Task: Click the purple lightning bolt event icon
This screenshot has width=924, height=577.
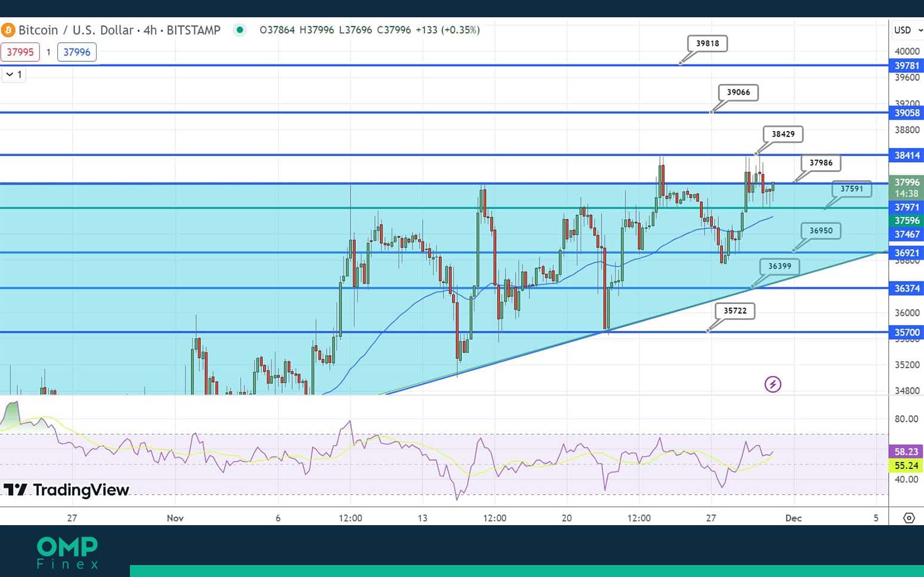Action: (x=773, y=384)
